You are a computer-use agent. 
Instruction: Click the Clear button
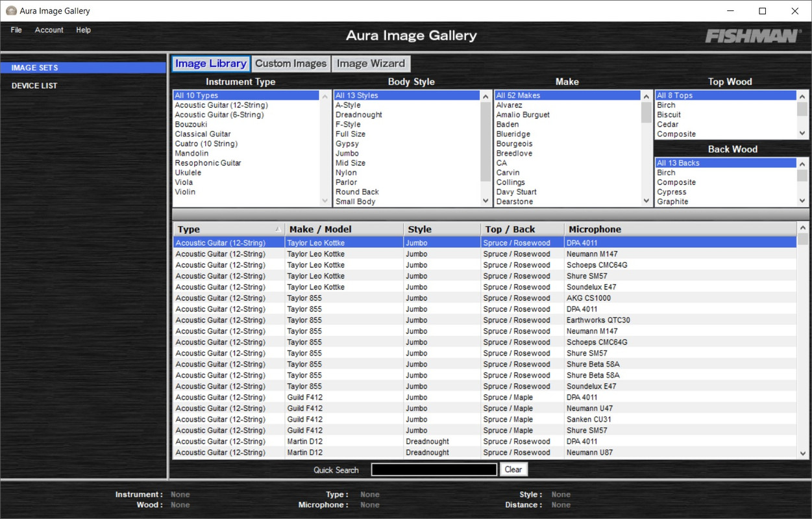coord(513,470)
